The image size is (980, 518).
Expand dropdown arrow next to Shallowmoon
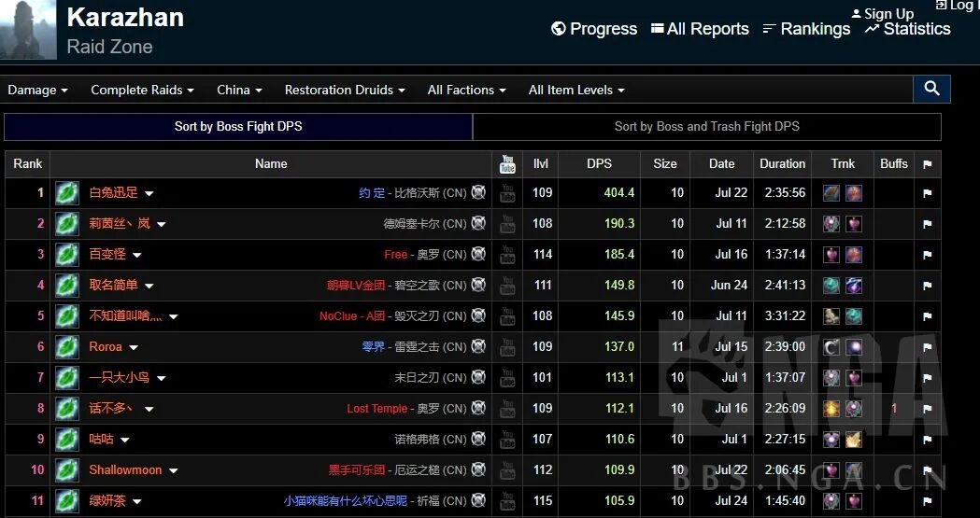(x=173, y=471)
